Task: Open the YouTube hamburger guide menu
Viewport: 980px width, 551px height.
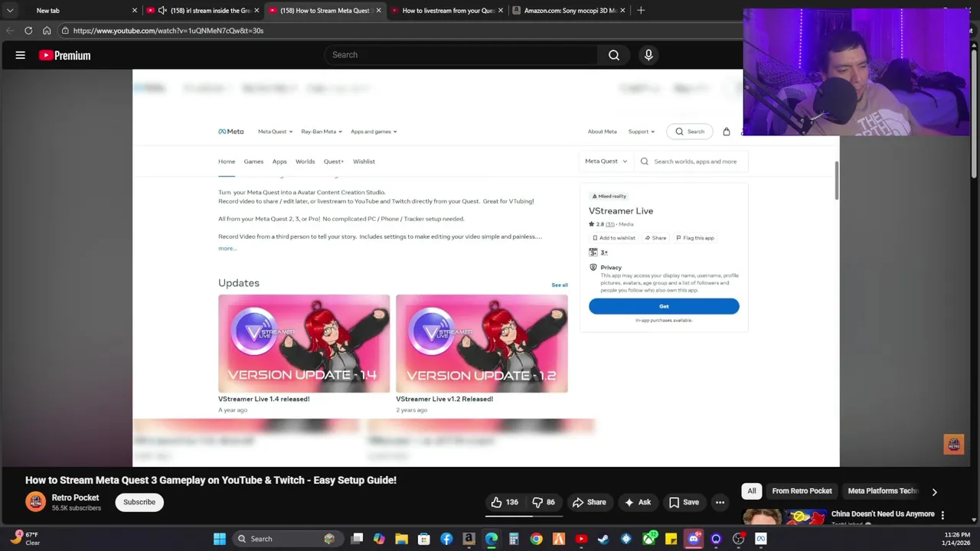Action: [x=21, y=55]
